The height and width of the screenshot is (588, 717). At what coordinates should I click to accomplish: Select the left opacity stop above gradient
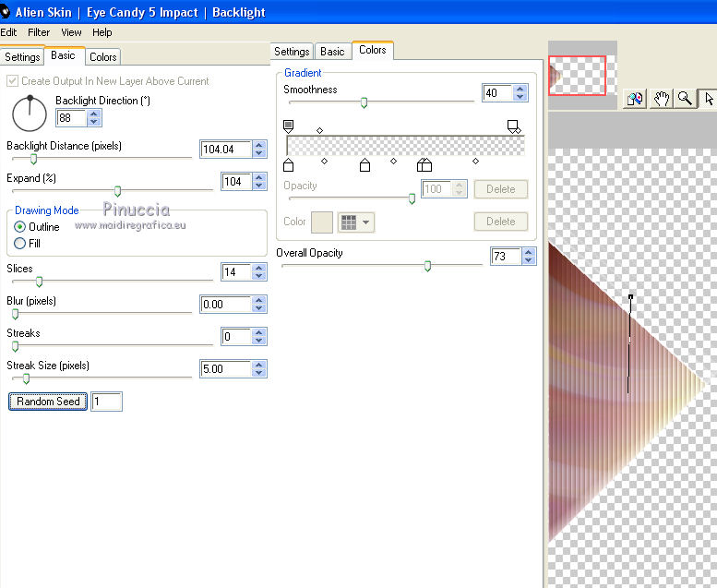(288, 126)
